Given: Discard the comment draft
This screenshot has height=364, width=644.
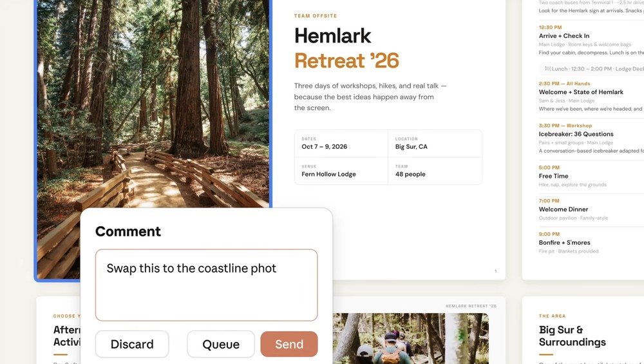Looking at the screenshot, I should click(x=132, y=344).
